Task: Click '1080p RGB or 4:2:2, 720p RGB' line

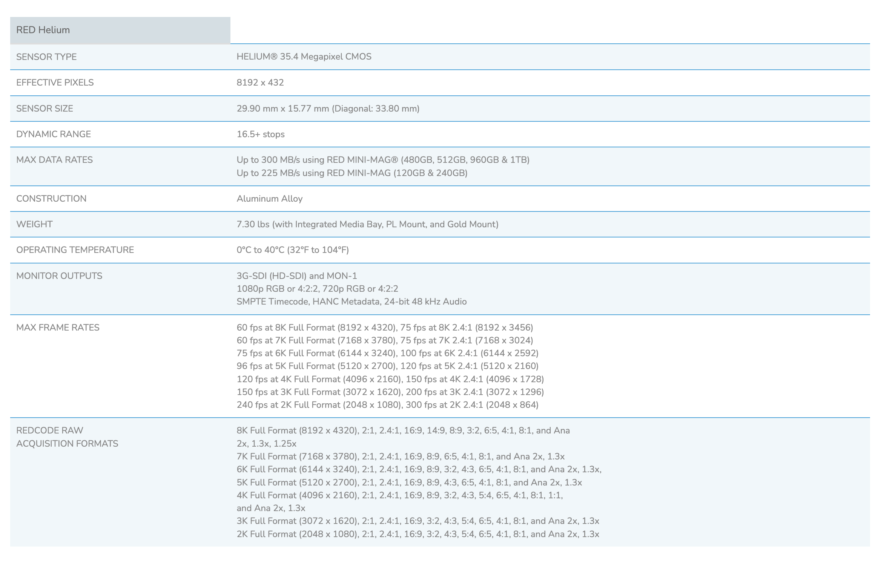Action: tap(318, 289)
